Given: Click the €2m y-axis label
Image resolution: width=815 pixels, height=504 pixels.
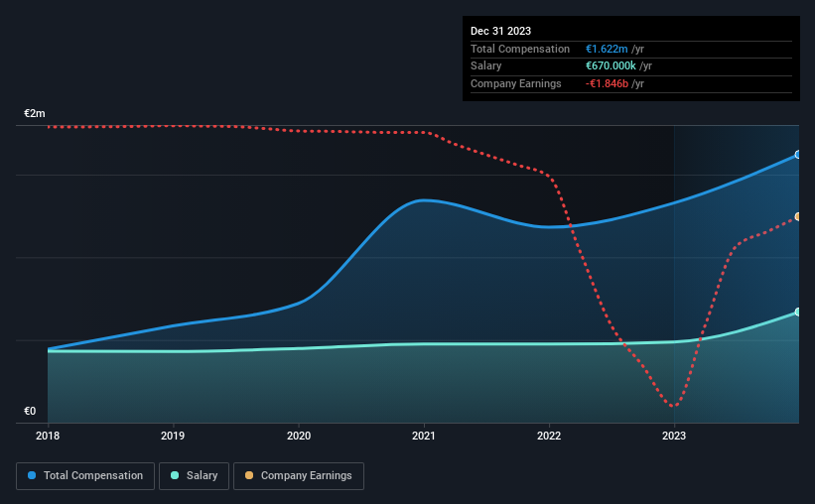Looking at the screenshot, I should [x=35, y=113].
